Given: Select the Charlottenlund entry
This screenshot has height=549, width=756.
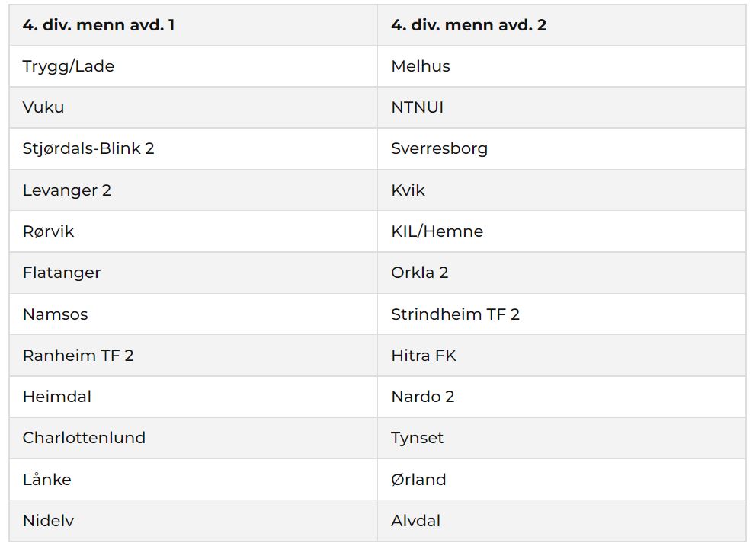Looking at the screenshot, I should (x=84, y=438).
